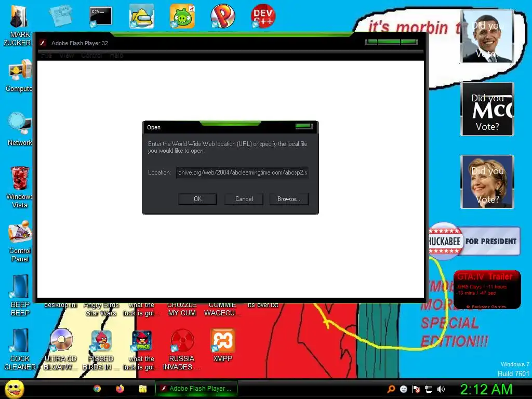
Task: Open the File menu in Flash Player
Action: coord(46,55)
